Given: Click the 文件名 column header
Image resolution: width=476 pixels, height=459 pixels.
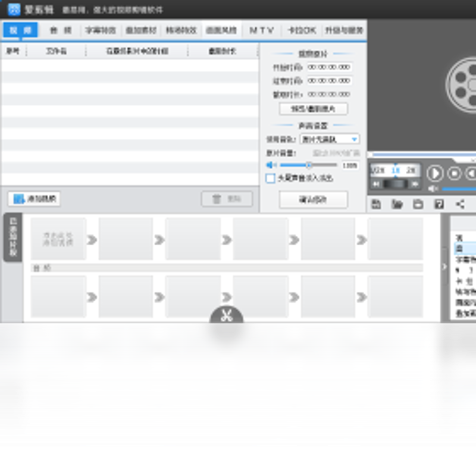Looking at the screenshot, I should (56, 51).
